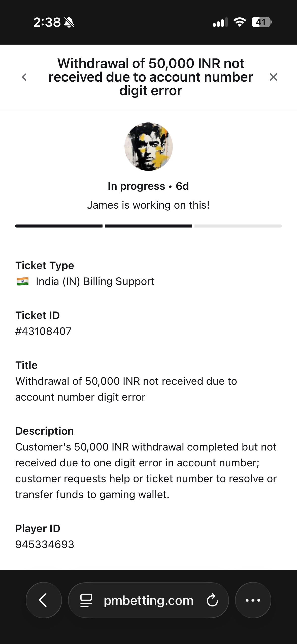This screenshot has width=297, height=644.
Task: Tap the In progress status text
Action: pyautogui.click(x=136, y=186)
